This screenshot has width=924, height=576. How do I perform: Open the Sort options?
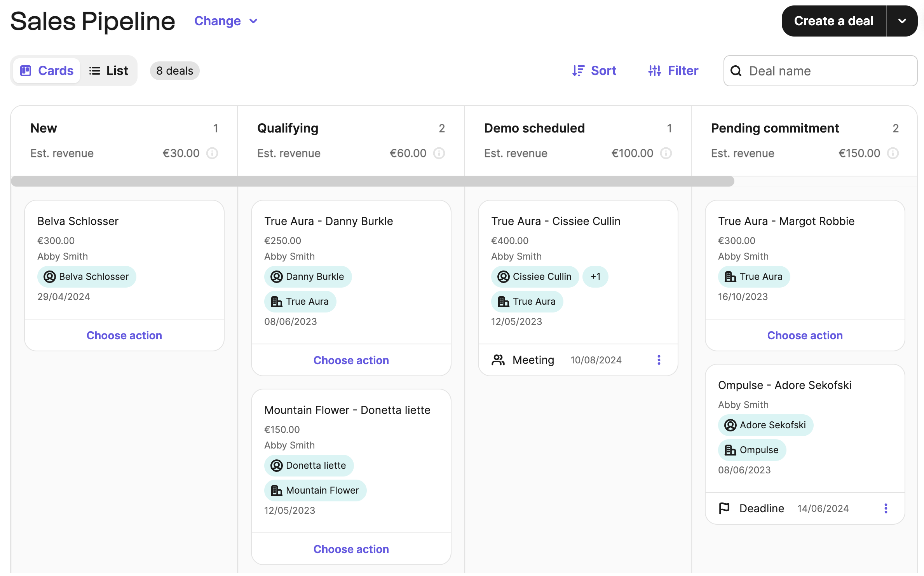click(594, 71)
